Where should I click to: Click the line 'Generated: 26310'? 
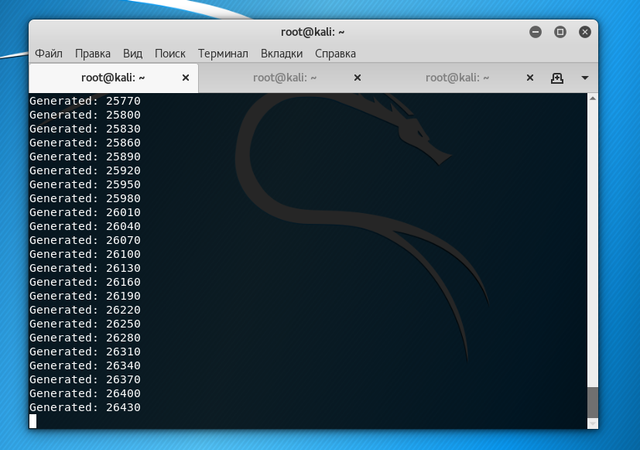coord(85,352)
